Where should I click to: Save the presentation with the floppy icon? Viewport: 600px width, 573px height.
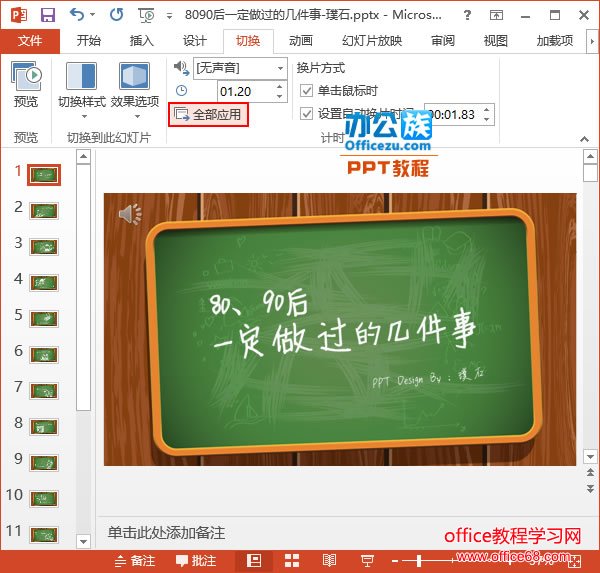tap(48, 15)
